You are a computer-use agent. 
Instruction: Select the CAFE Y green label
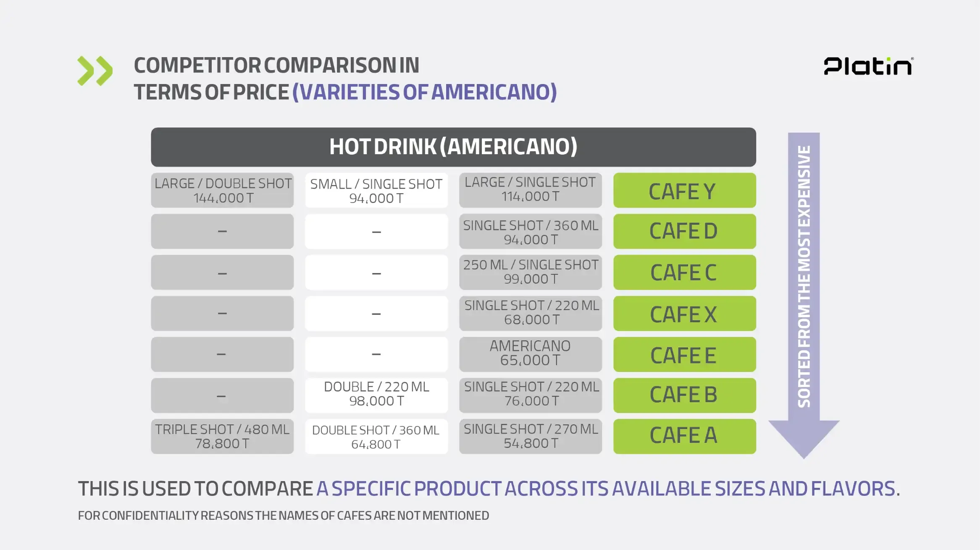[x=684, y=191]
